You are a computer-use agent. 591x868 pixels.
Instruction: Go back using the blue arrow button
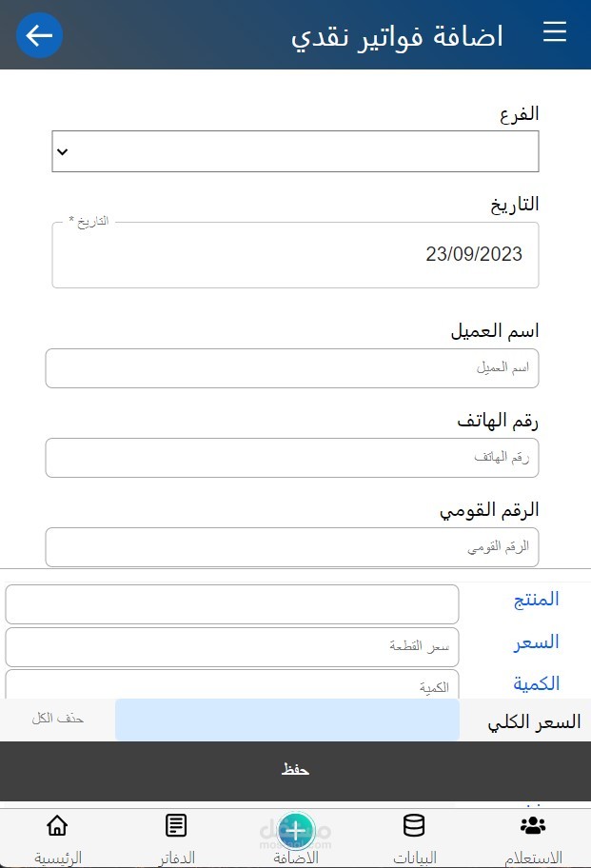(x=39, y=35)
